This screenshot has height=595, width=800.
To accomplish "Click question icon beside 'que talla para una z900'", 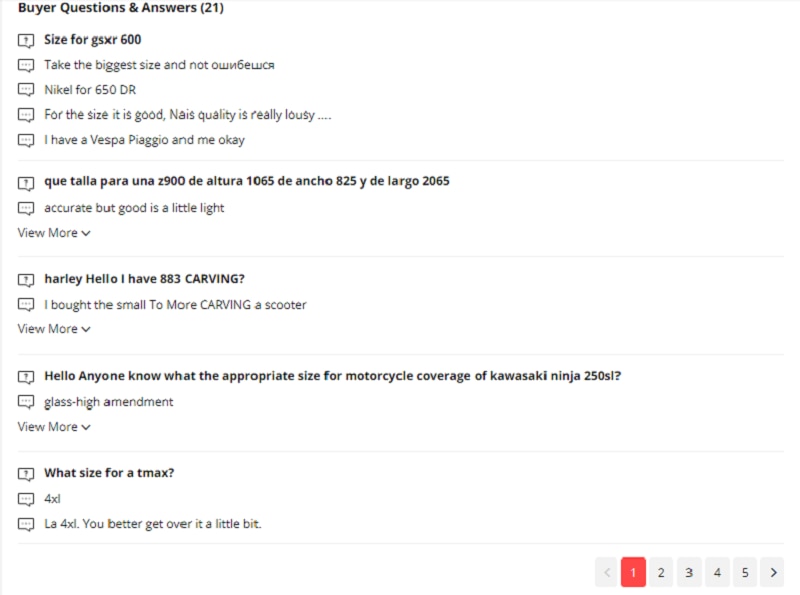I will pos(26,182).
